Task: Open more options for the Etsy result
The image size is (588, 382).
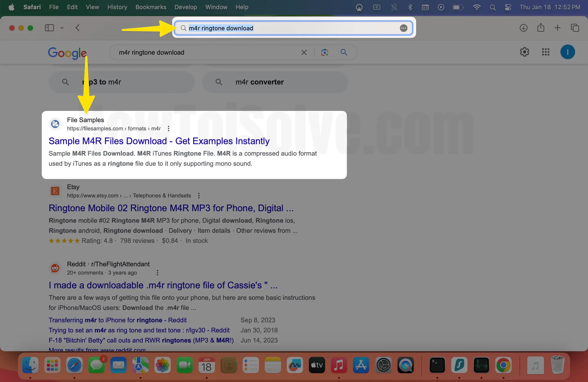Action: point(199,196)
